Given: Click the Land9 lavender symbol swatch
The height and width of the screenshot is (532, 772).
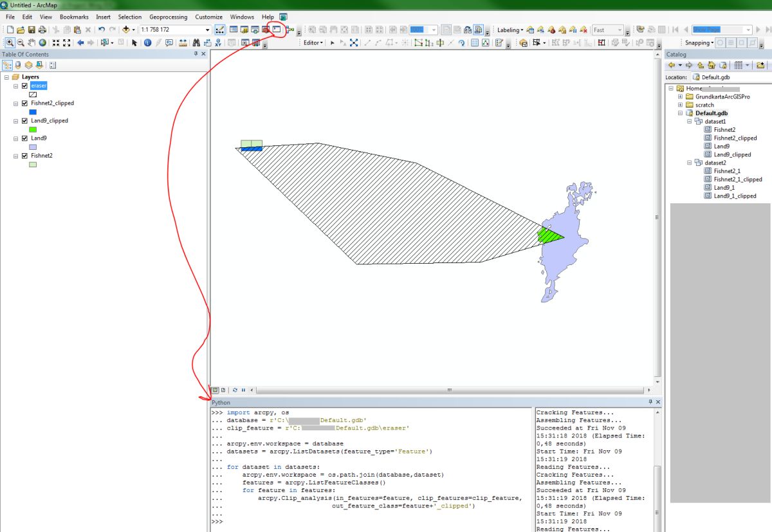Looking at the screenshot, I should (x=33, y=147).
